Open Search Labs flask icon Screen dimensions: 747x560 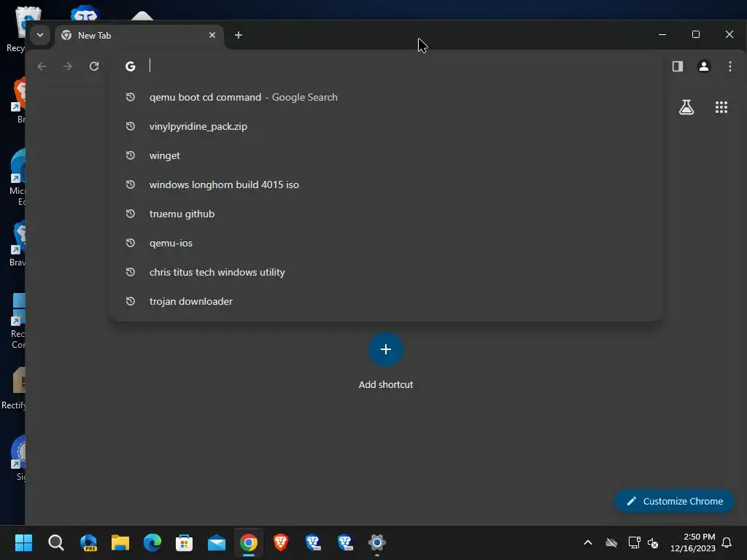(686, 107)
